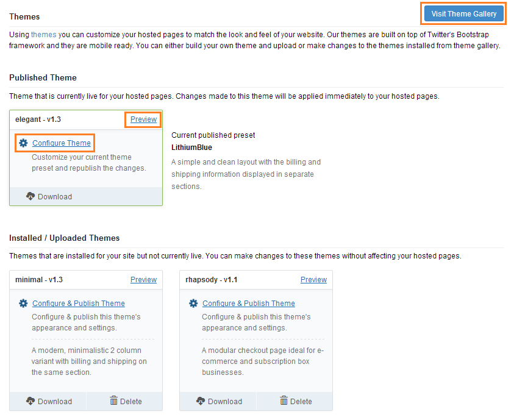514x420 pixels.
Task: Configure & Publish the minimal theme
Action: click(x=79, y=304)
